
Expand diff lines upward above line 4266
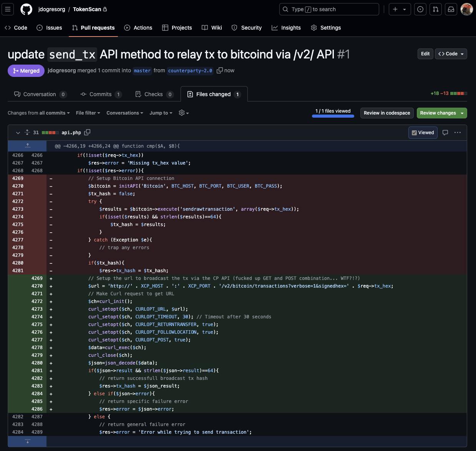tap(27, 146)
